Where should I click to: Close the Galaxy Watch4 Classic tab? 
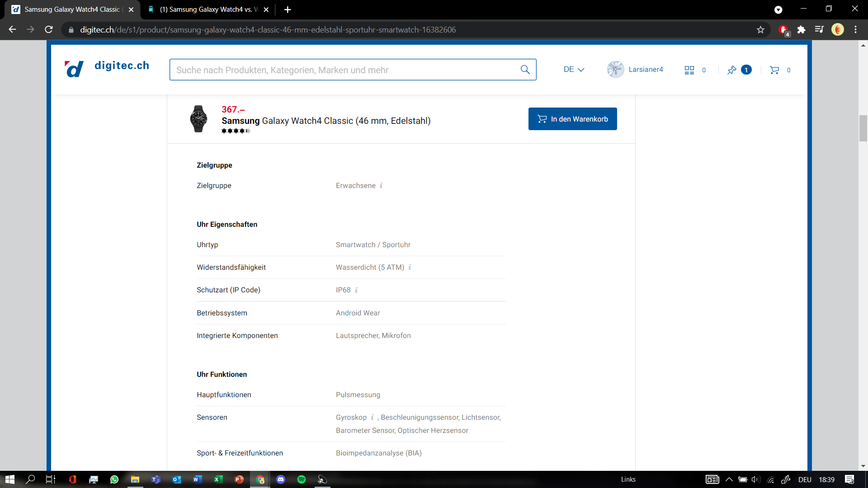(x=131, y=9)
